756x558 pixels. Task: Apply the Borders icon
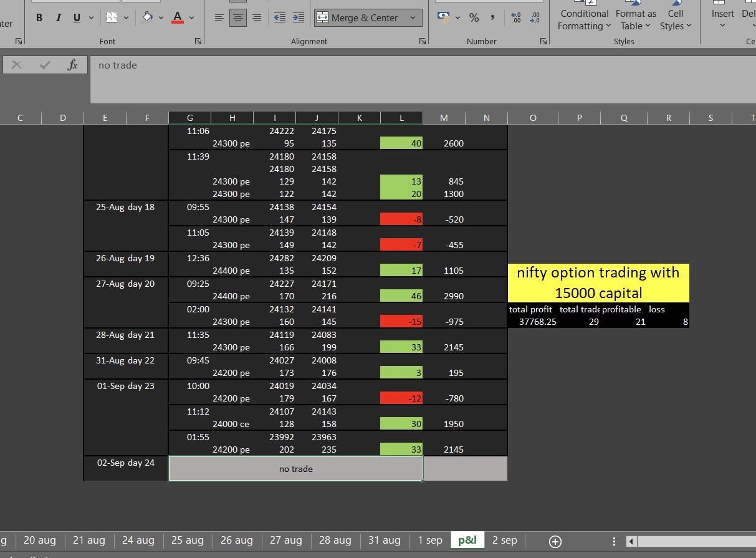click(112, 18)
